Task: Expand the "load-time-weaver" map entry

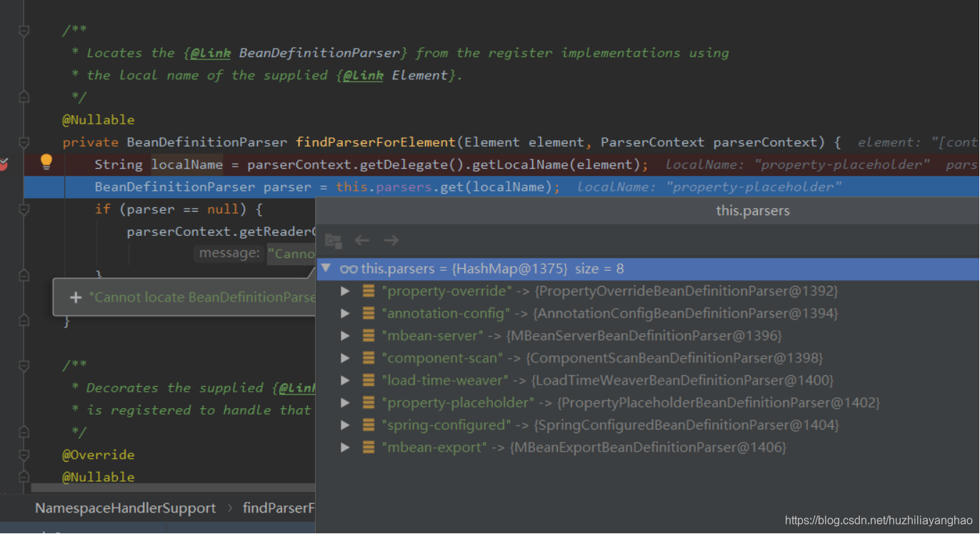Action: (345, 380)
